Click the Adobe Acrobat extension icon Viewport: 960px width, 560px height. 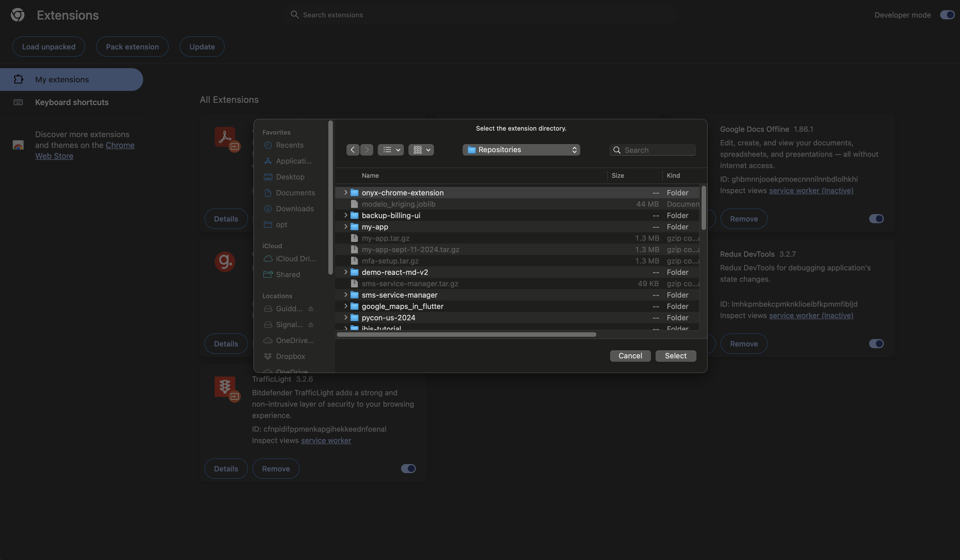(x=225, y=137)
